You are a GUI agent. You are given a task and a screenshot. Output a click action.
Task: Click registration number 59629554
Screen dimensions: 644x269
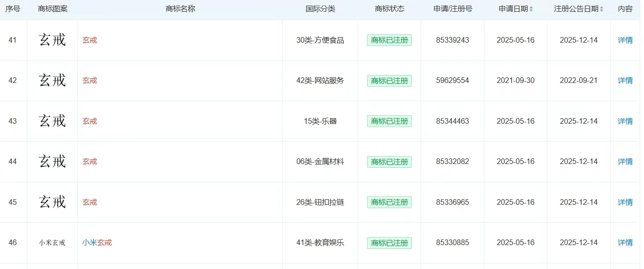pyautogui.click(x=452, y=81)
